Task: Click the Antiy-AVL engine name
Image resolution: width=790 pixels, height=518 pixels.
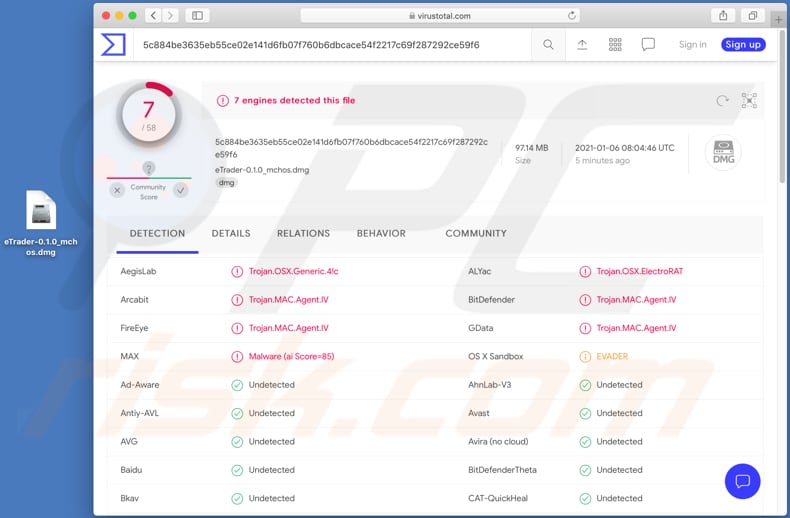Action: [140, 413]
